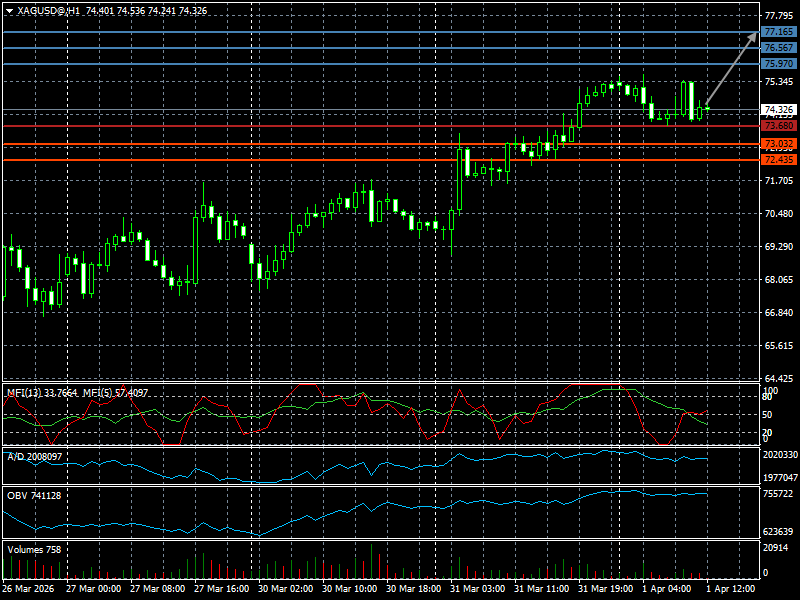Image resolution: width=800 pixels, height=600 pixels.
Task: Click the Volumes indicator label
Action: tap(34, 549)
